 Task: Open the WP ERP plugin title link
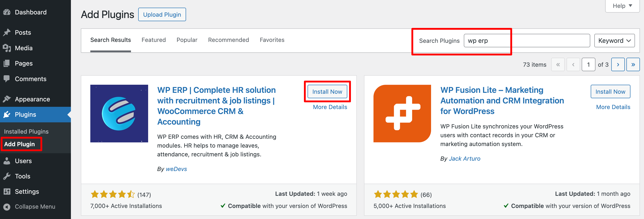pyautogui.click(x=217, y=106)
